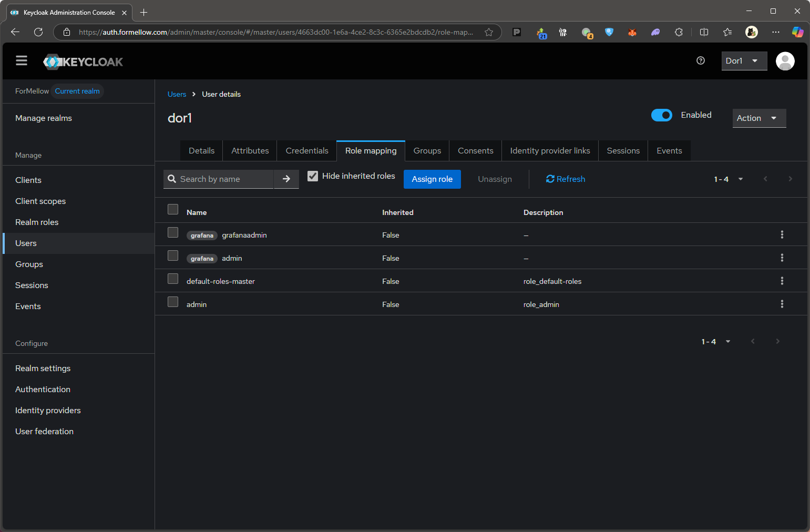Select the grafanaadmin role checkbox
810x532 pixels.
click(173, 232)
